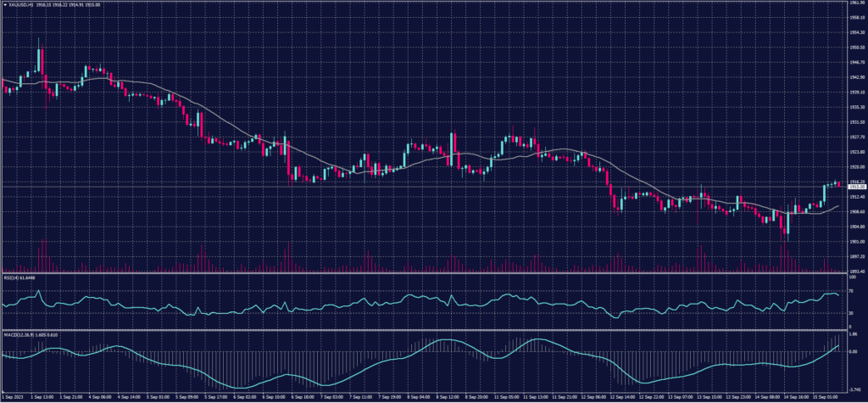Image resolution: width=868 pixels, height=403 pixels.
Task: Select the RSI(14) indicator label
Action: coord(11,277)
